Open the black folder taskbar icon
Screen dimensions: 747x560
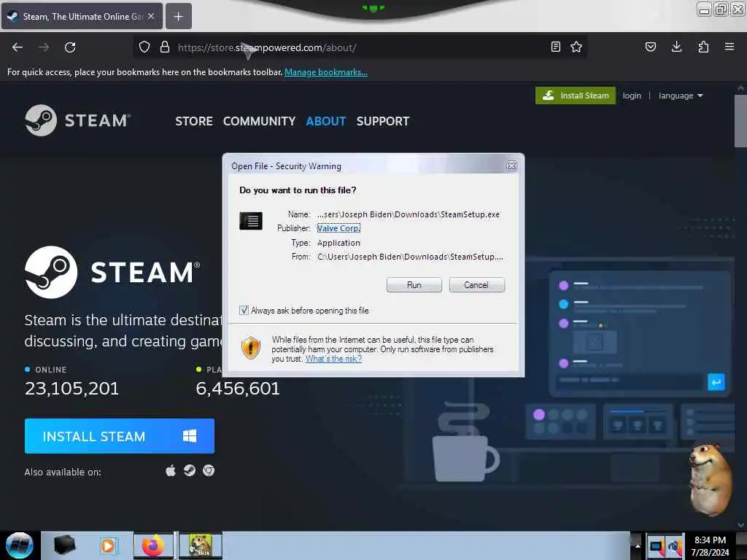[x=65, y=545]
